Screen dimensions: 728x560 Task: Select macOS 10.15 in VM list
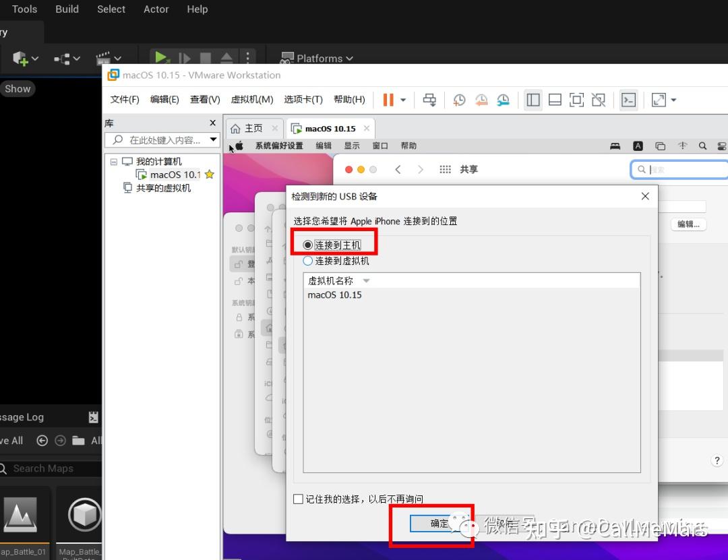click(335, 295)
